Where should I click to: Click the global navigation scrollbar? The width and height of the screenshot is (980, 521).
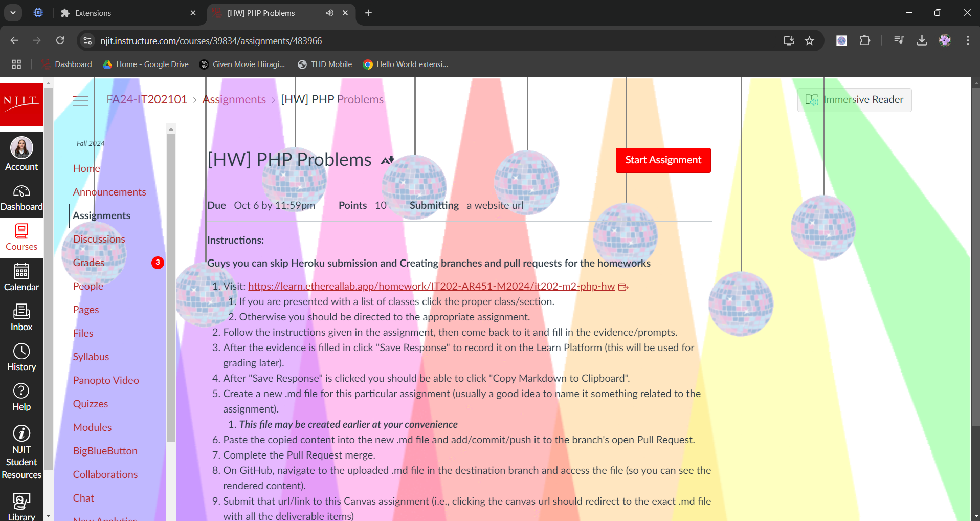point(49,279)
